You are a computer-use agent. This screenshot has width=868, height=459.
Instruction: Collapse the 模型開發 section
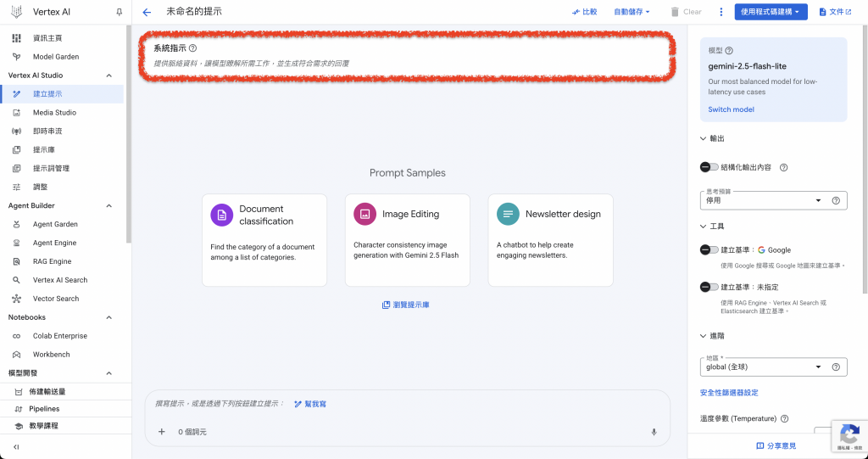109,373
